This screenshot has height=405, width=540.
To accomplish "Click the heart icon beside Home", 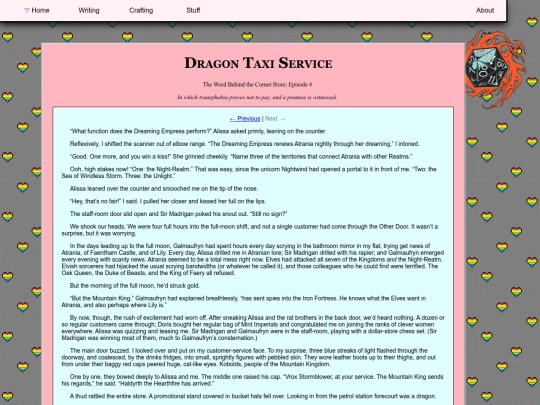I will tap(27, 10).
